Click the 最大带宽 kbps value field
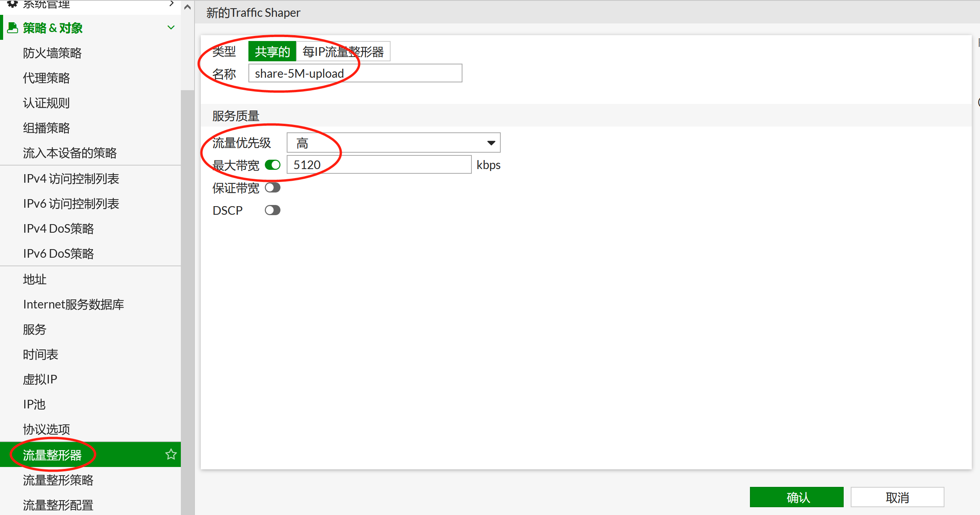Viewport: 980px width, 515px height. coord(379,165)
